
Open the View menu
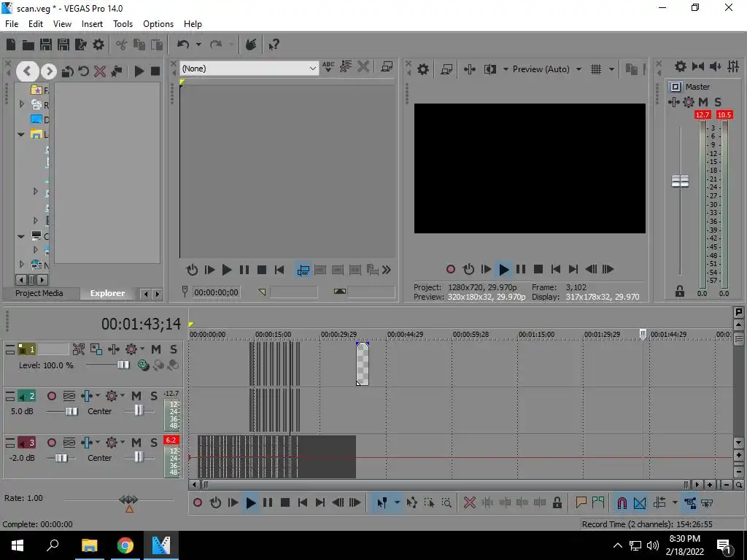click(x=63, y=24)
